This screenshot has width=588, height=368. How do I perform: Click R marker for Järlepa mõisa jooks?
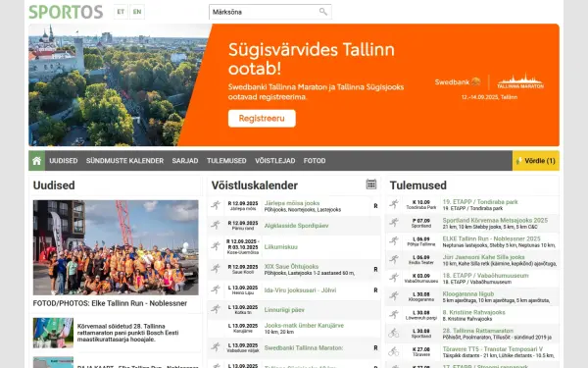[x=375, y=206]
